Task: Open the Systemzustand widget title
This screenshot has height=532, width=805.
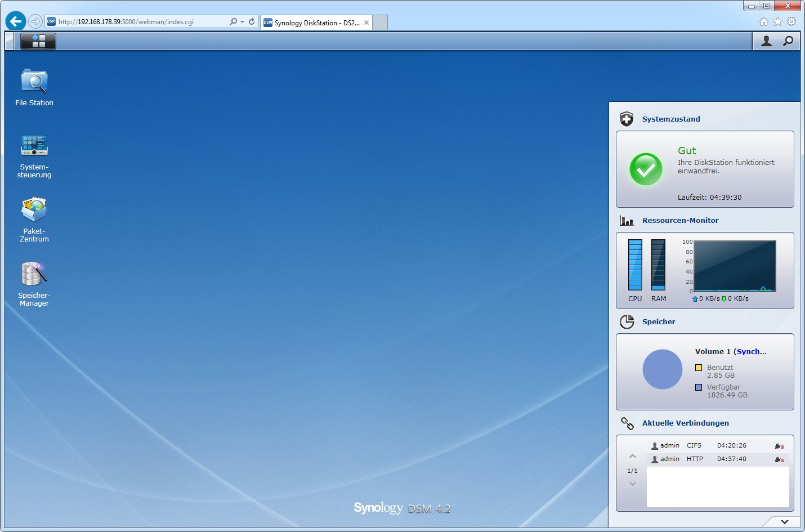Action: (x=671, y=119)
